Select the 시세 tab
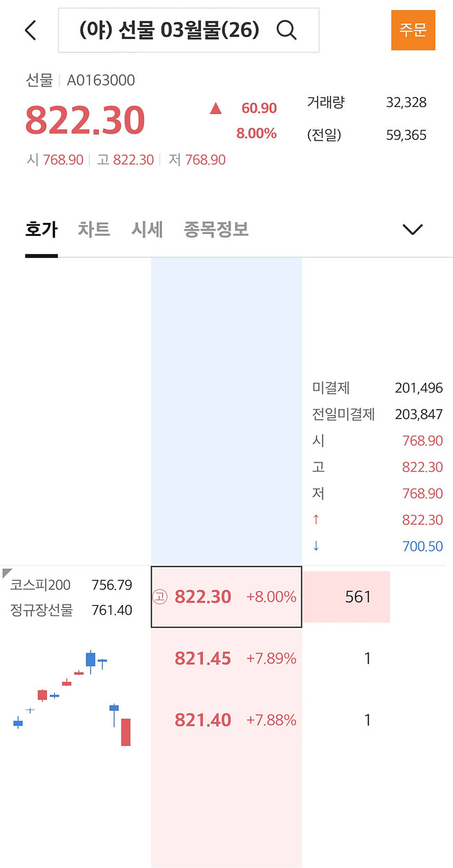The height and width of the screenshot is (868, 453). coord(147,230)
